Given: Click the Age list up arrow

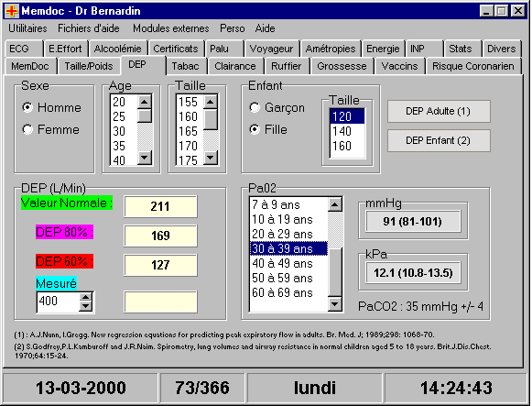Looking at the screenshot, I should 145,102.
